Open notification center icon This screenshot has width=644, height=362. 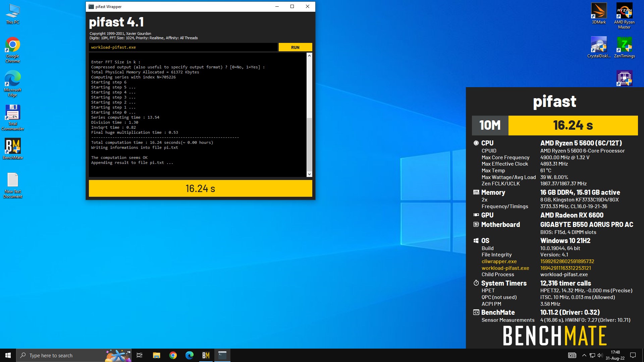tap(633, 355)
